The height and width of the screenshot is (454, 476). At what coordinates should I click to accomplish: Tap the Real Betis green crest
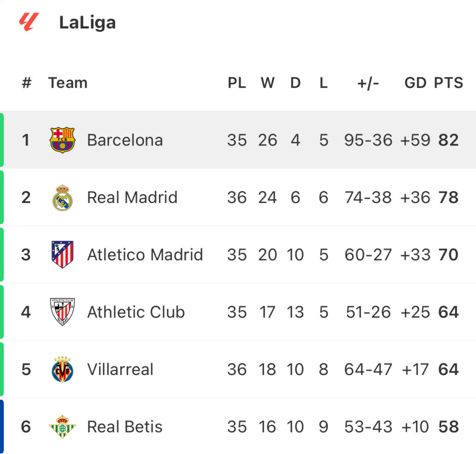click(62, 427)
